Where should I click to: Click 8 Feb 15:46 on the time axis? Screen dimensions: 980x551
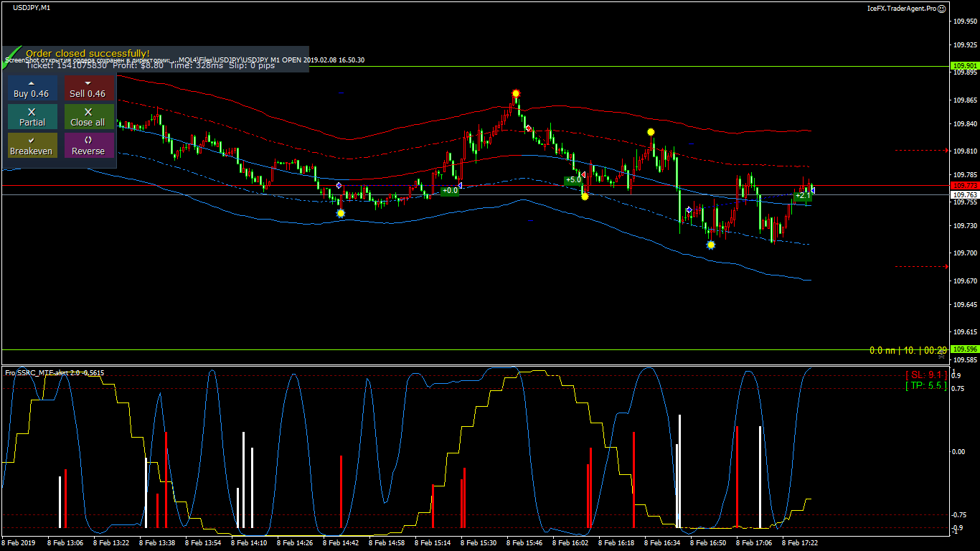[x=524, y=543]
